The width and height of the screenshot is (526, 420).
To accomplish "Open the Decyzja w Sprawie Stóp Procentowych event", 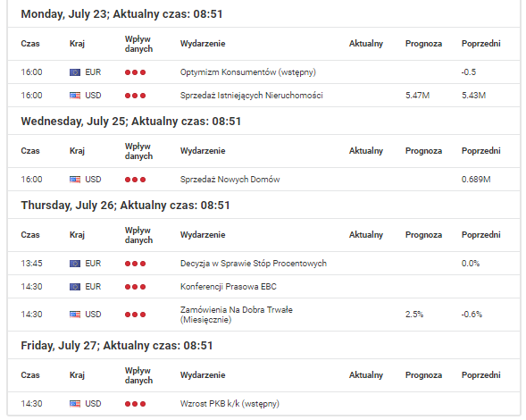I will coord(254,264).
